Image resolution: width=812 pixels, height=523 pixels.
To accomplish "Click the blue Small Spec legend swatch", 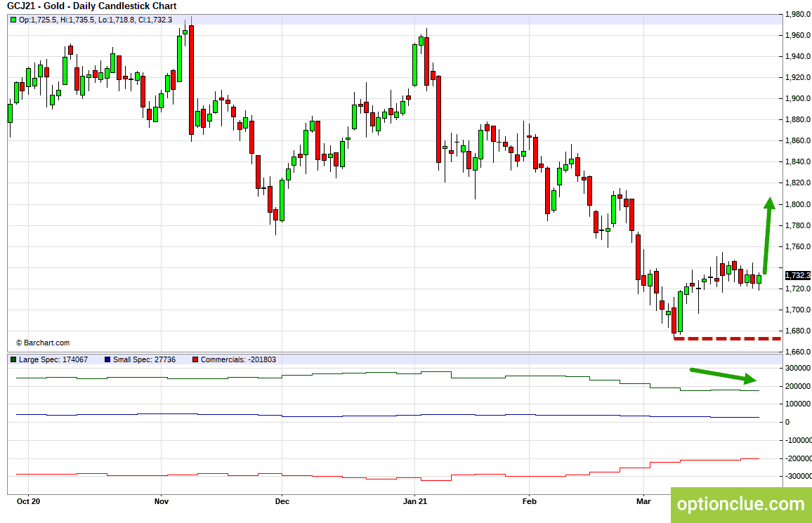I will [107, 359].
